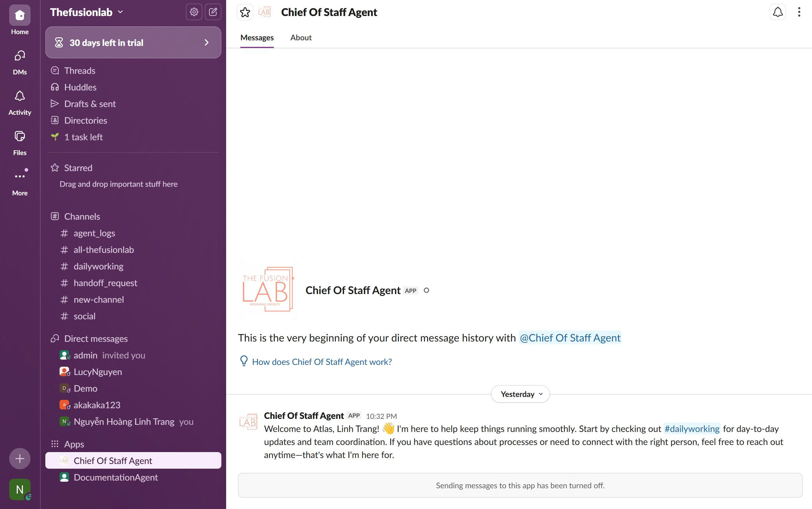Open the user profile avatar N

tap(20, 489)
